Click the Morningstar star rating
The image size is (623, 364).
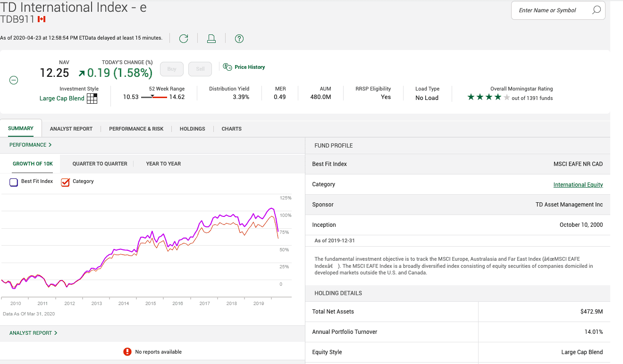pos(488,97)
